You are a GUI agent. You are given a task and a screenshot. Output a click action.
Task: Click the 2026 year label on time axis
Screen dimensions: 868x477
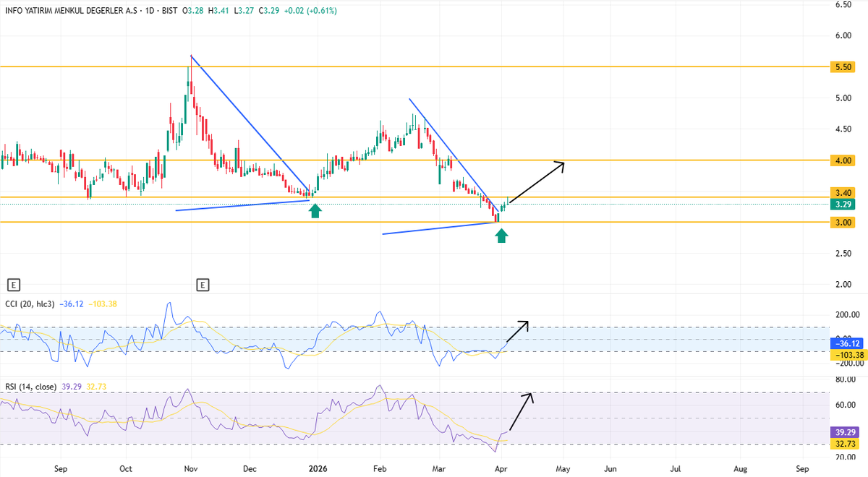318,469
